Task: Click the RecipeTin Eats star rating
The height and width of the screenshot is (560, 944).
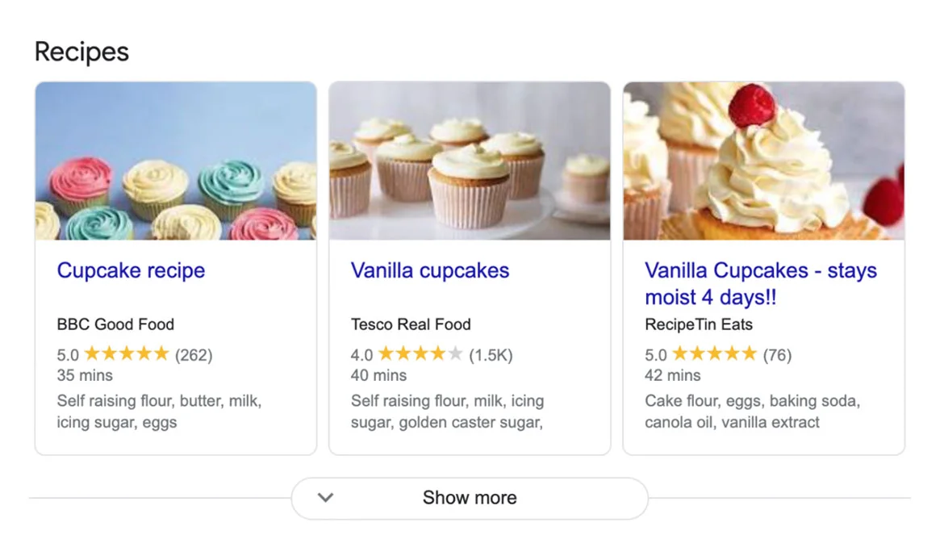Action: (714, 354)
